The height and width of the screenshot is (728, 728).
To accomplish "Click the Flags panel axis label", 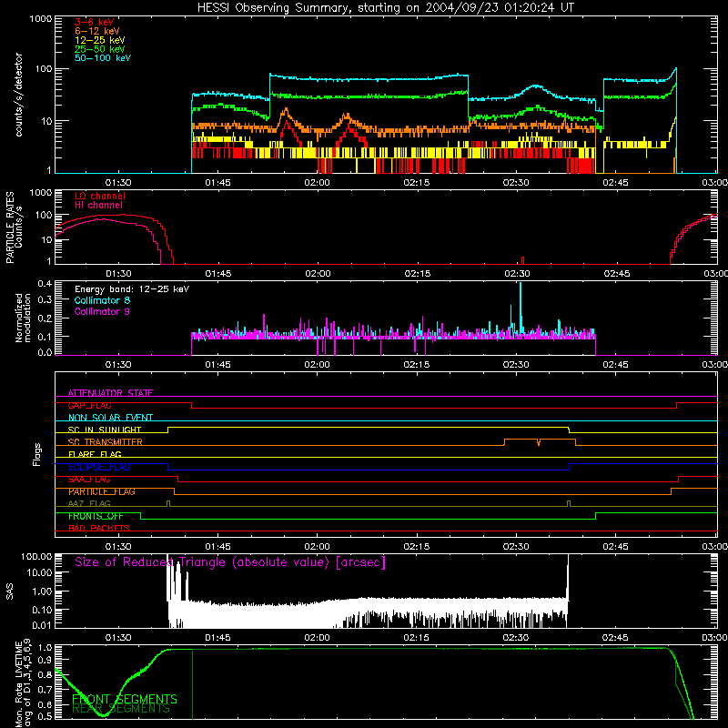I will tap(37, 454).
